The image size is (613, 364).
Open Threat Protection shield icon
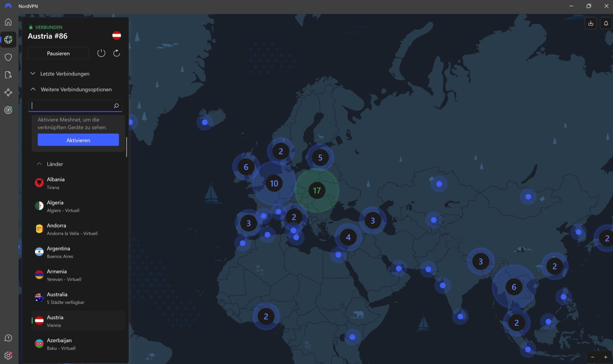8,57
